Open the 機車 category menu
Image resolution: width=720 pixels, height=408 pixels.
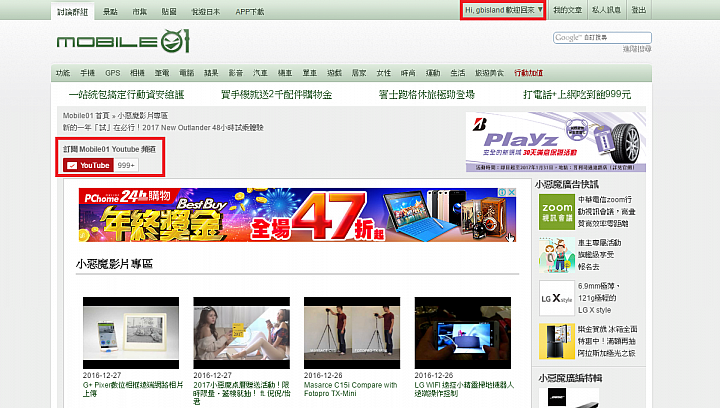point(285,73)
